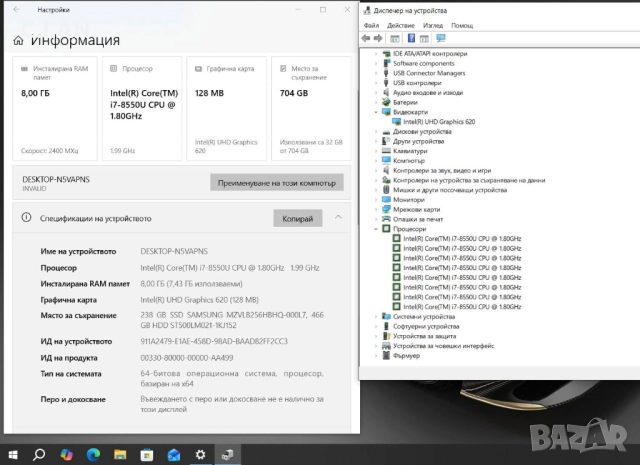This screenshot has width=640, height=465.
Task: Click the Място за съхранение card showing 704 GB
Action: click(311, 109)
